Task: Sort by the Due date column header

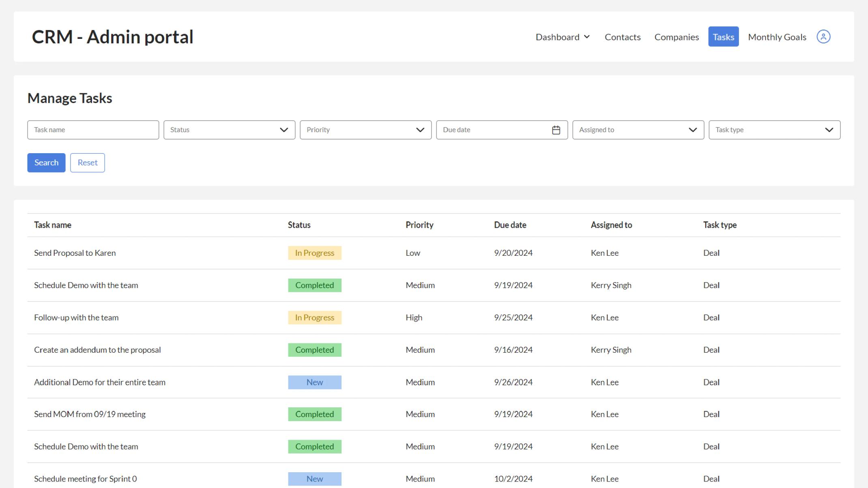Action: [510, 225]
